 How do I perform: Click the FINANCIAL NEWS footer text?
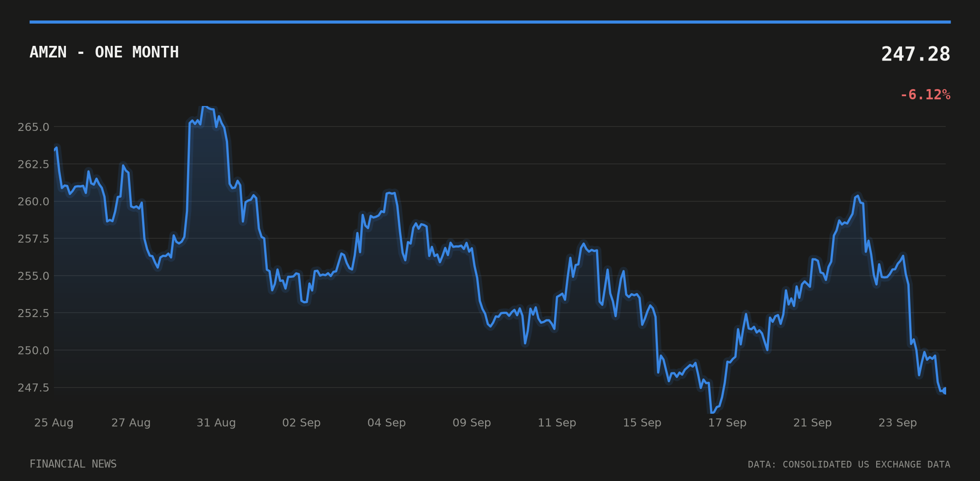point(73,464)
